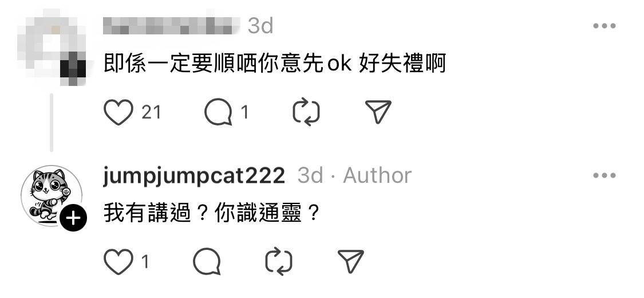The image size is (644, 298).
Task: Share jumpjumpcat222's reply with send icon
Action: pos(351,261)
